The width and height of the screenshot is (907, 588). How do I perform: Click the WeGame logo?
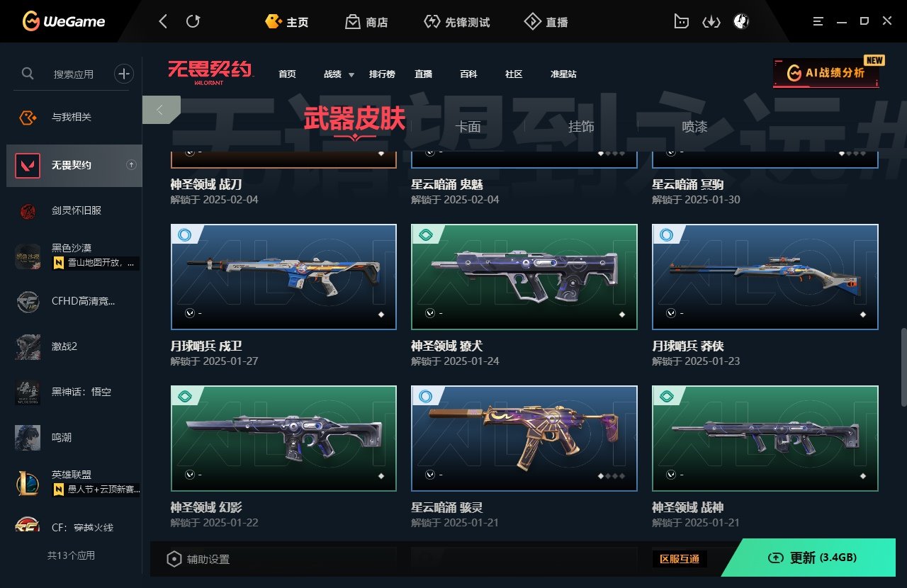point(64,21)
